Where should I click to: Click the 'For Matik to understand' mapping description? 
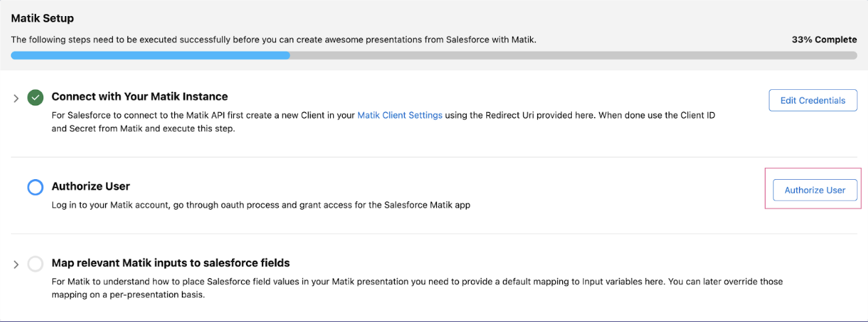417,282
